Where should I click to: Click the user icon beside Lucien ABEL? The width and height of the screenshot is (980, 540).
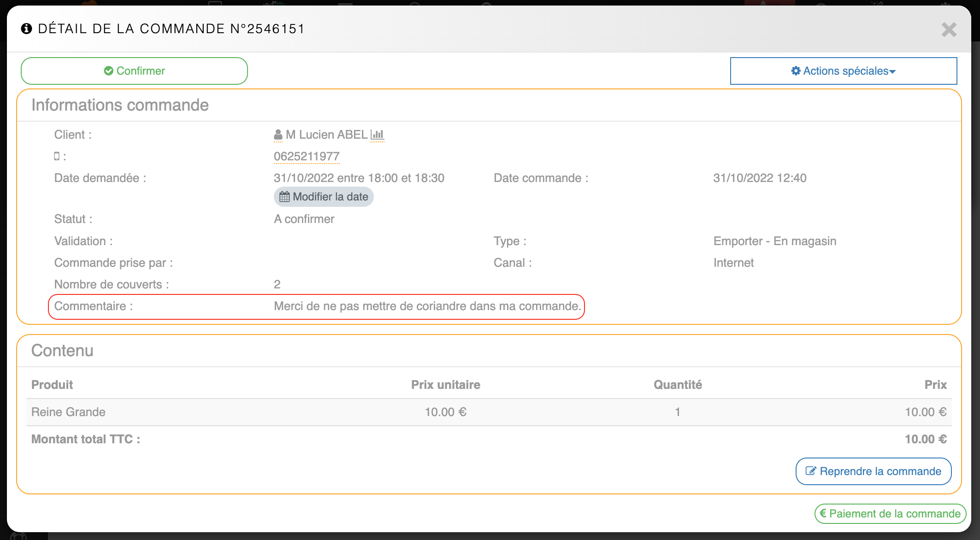coord(278,135)
